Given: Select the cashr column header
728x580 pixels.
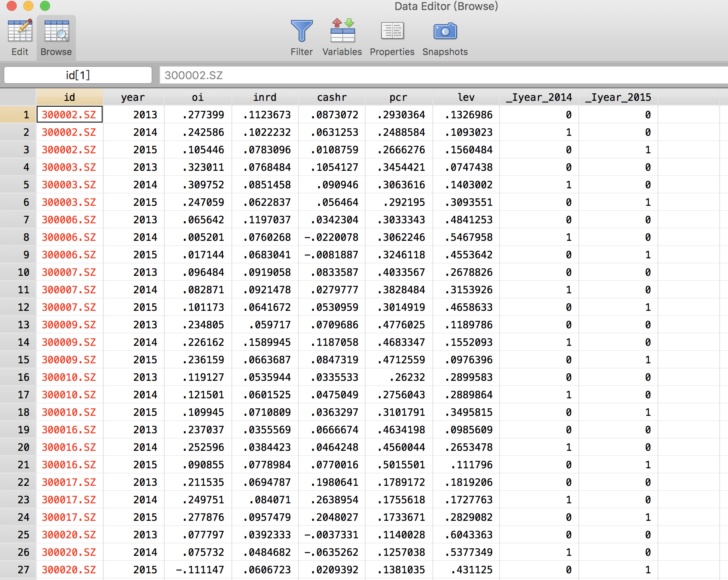Looking at the screenshot, I should (332, 97).
